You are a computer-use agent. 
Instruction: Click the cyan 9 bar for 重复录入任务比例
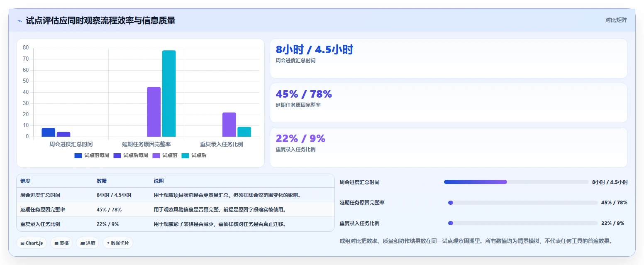pyautogui.click(x=244, y=132)
